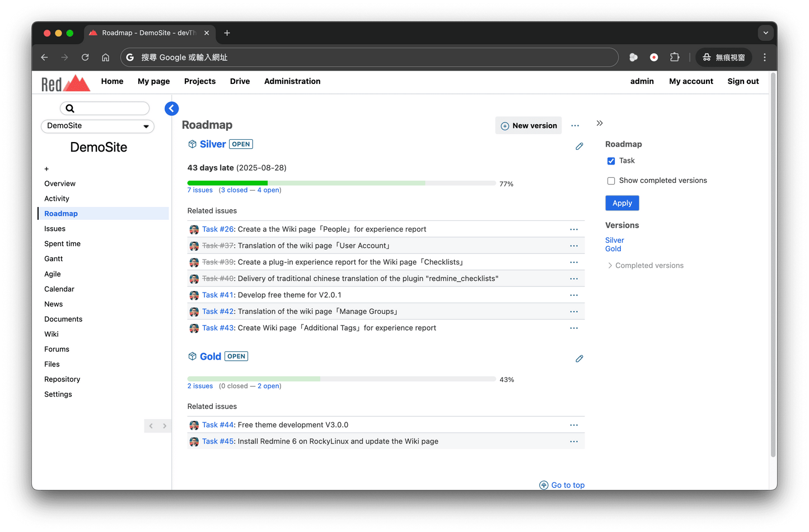Click the New version button
The width and height of the screenshot is (809, 532).
point(528,126)
